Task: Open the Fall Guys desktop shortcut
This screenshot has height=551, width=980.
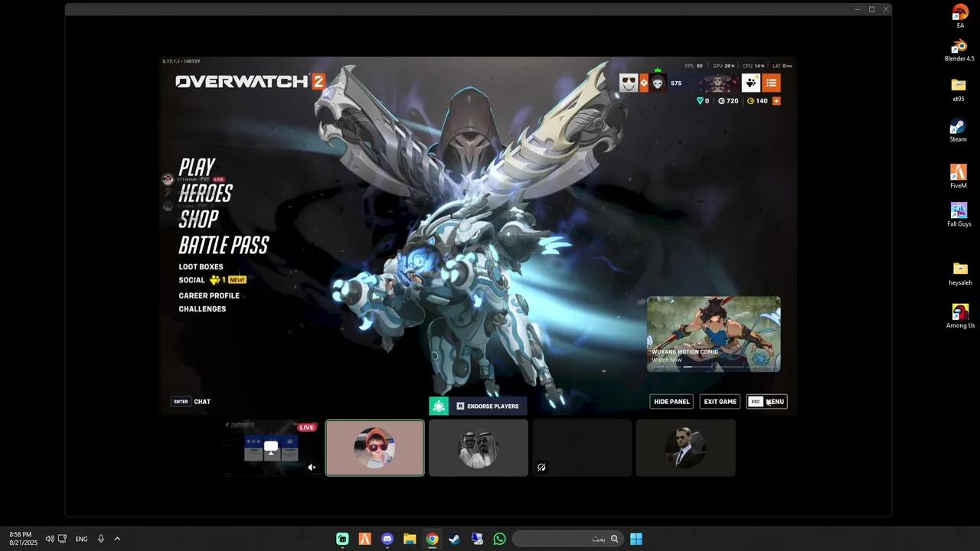Action: point(959,214)
